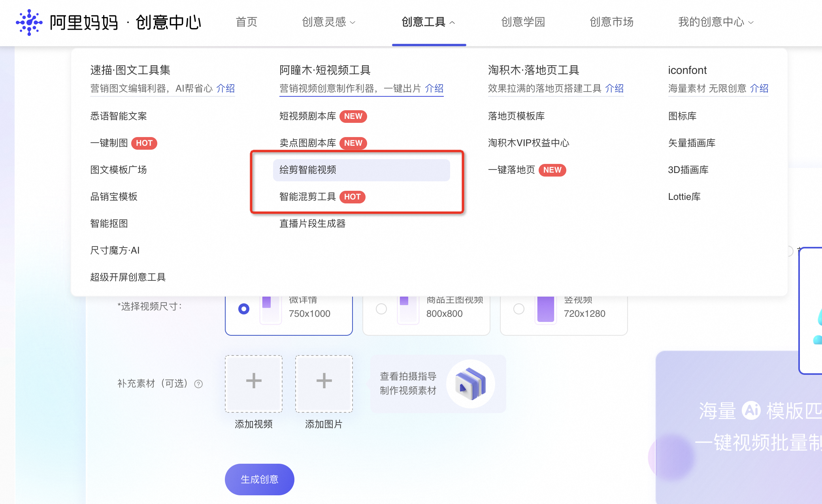
Task: Click the iconfont heading
Action: tap(687, 70)
